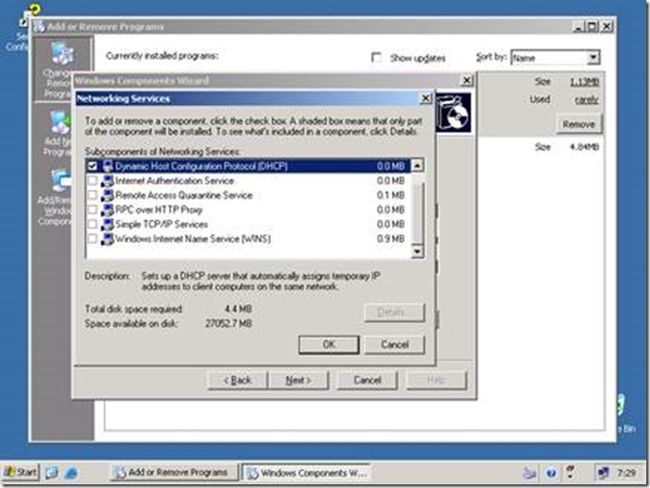Screen dimensions: 650x488
Task: Click the Internet Authentication Service icon
Action: tap(107, 181)
